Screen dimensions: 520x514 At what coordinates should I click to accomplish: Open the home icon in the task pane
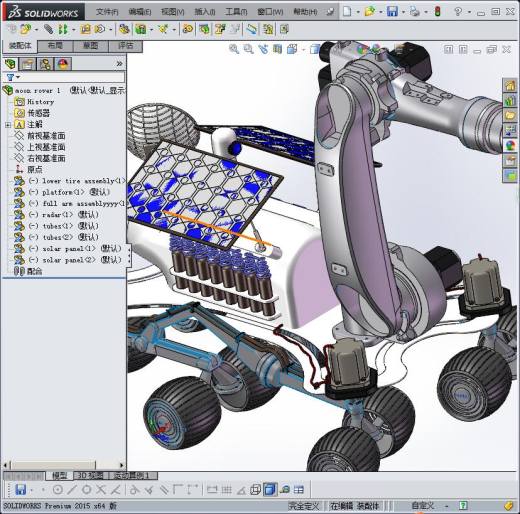pos(510,85)
